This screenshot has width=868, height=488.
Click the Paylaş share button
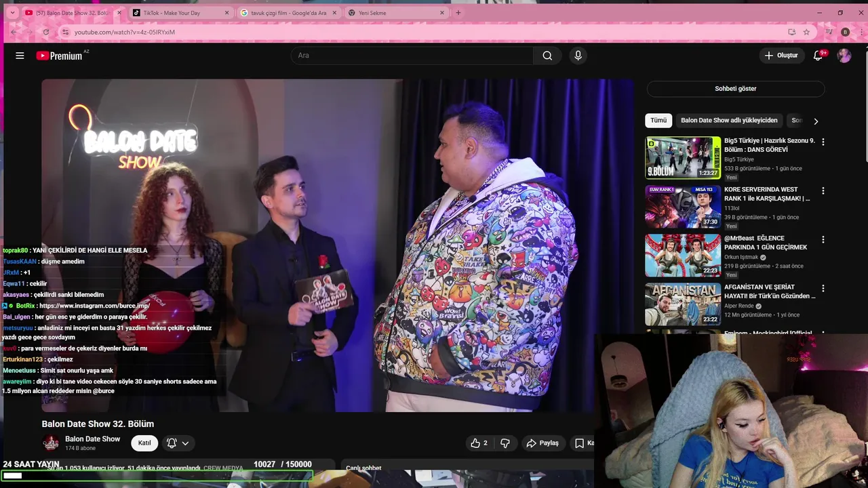tap(542, 443)
